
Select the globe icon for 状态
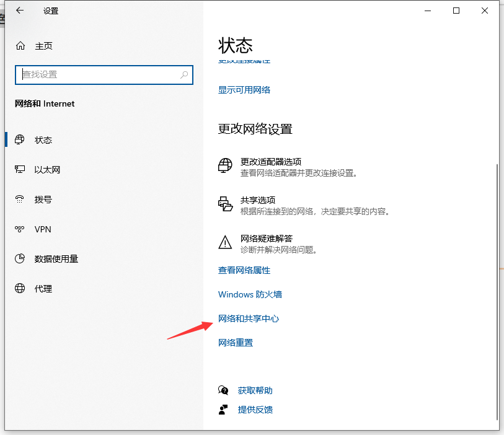(x=20, y=140)
